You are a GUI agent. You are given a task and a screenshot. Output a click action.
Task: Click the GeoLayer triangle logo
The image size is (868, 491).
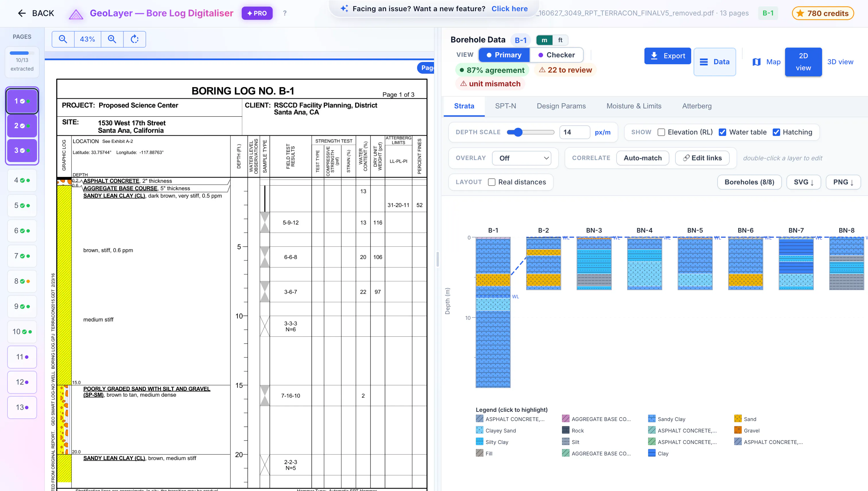tap(76, 14)
